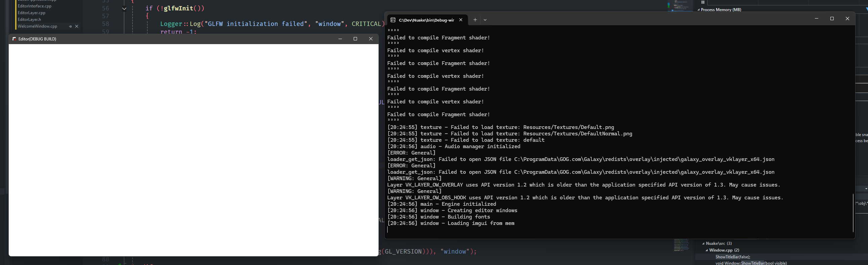
Task: Close the Editor(DEBUG BUILD) window
Action: tap(371, 39)
